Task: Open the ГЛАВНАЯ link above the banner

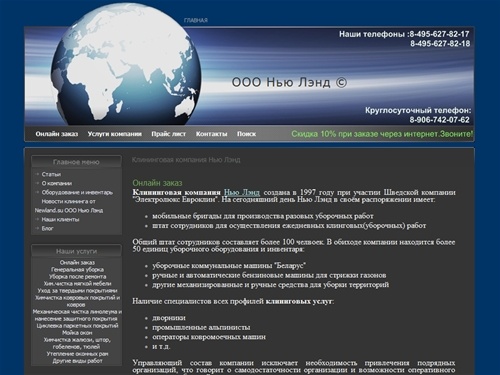Action: 196,20
